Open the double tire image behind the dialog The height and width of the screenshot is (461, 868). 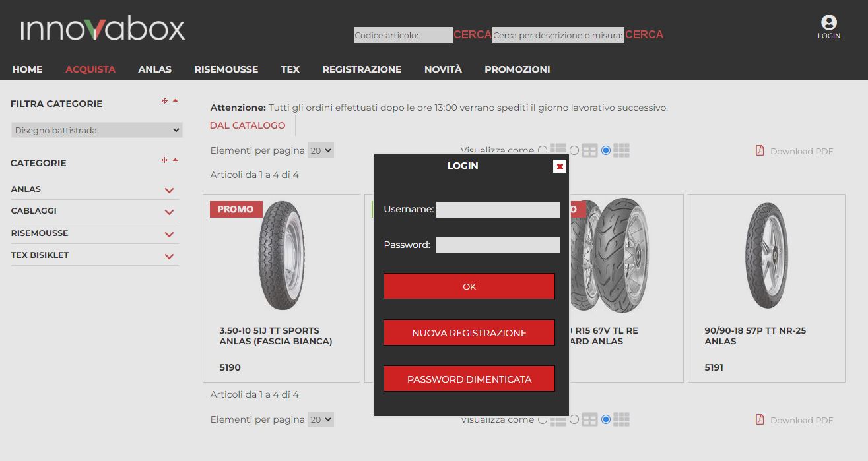(x=611, y=256)
